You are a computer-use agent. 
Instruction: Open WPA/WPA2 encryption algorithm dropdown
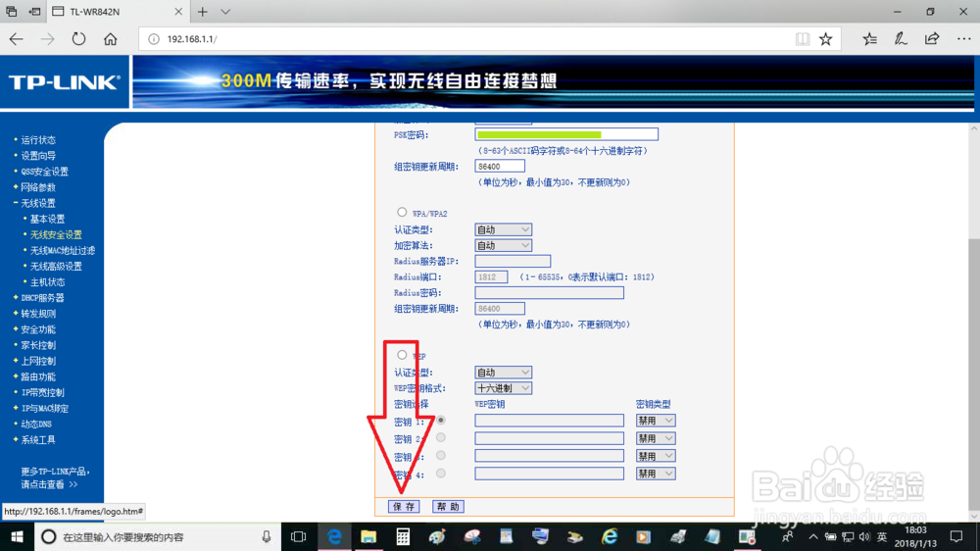[503, 245]
